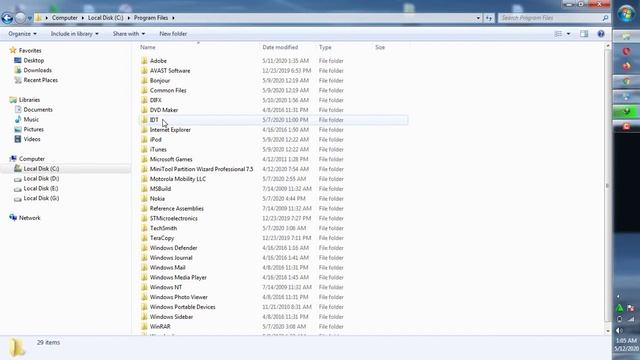The width and height of the screenshot is (640, 360).
Task: Select the Motorola Mobility LLC folder
Action: (x=178, y=179)
